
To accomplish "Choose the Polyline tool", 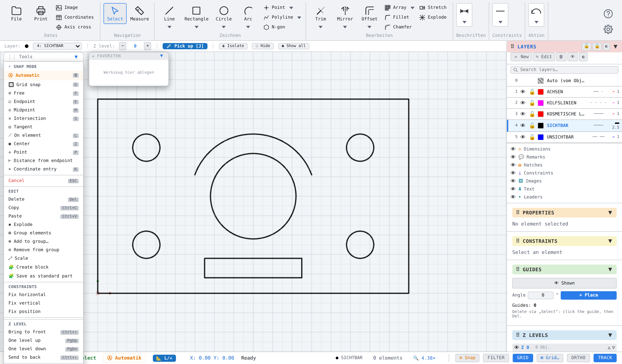I will pyautogui.click(x=278, y=17).
